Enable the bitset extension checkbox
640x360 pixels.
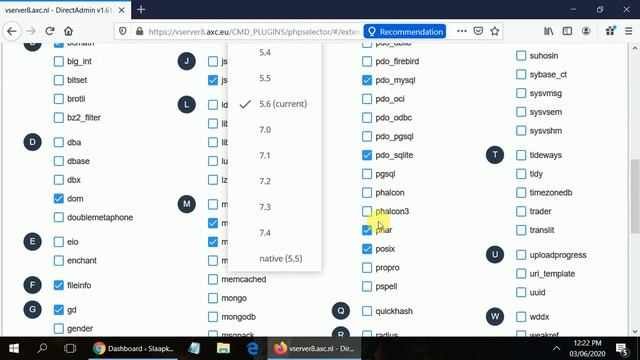point(59,80)
